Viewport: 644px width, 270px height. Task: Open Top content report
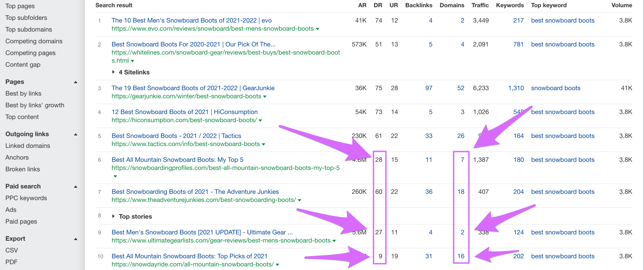pos(22,117)
